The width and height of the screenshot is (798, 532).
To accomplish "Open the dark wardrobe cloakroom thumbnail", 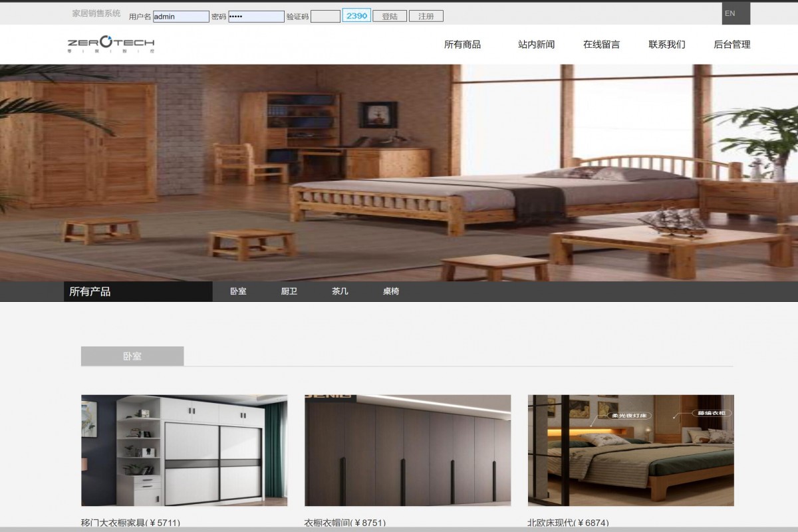I will click(x=408, y=450).
